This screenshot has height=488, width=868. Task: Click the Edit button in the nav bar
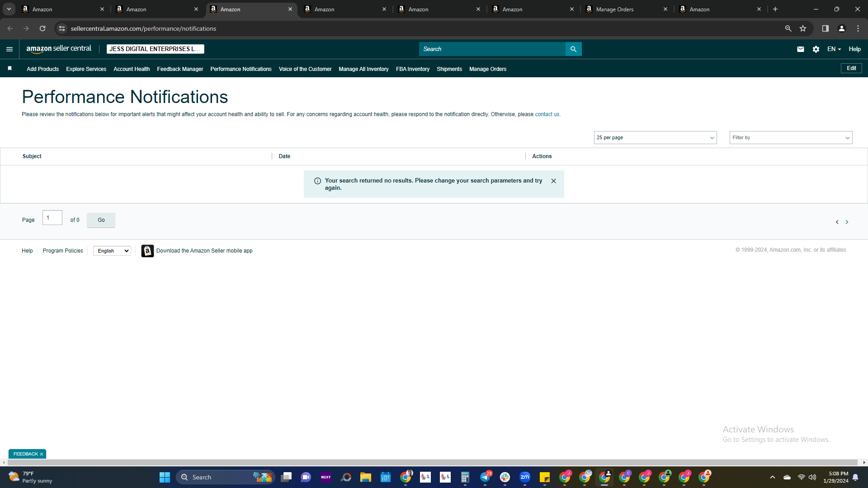pyautogui.click(x=851, y=68)
